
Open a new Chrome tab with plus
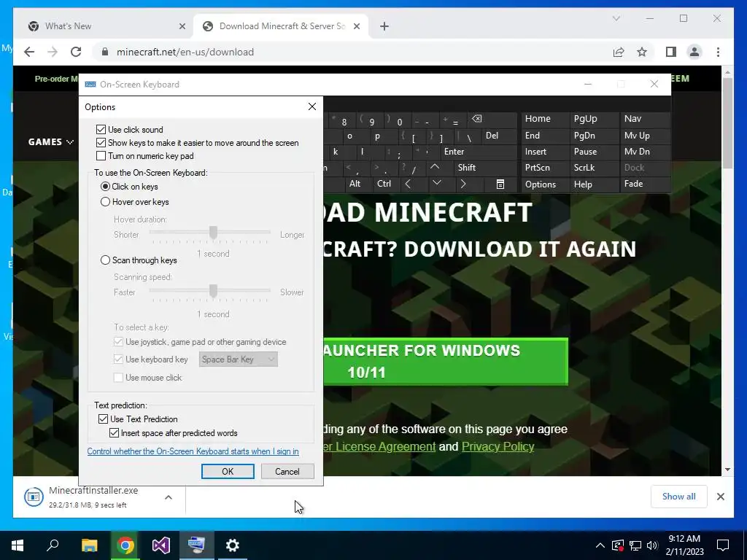tap(384, 26)
